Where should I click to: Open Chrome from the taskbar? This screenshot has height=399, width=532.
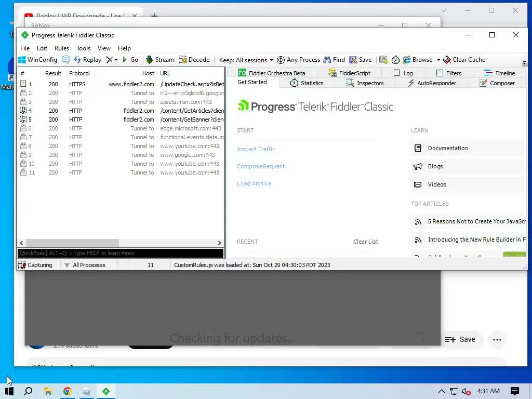tap(67, 391)
